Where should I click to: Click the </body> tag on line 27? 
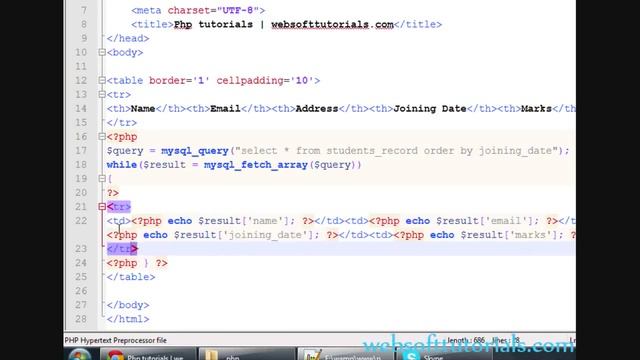pyautogui.click(x=128, y=305)
